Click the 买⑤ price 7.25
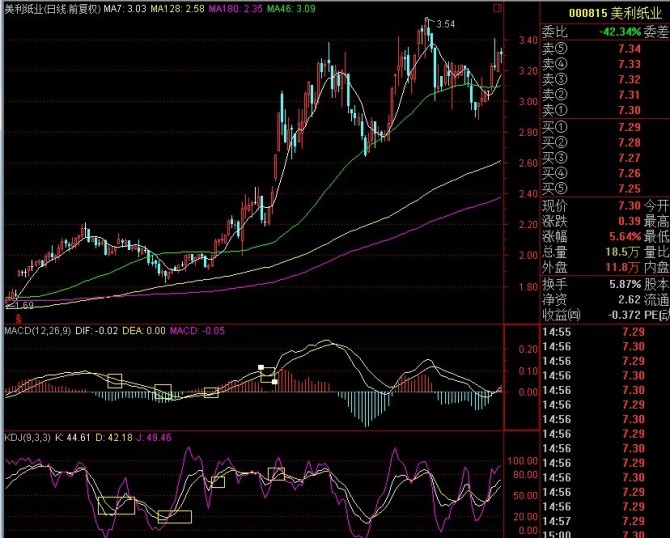This screenshot has width=670, height=538. pos(629,189)
